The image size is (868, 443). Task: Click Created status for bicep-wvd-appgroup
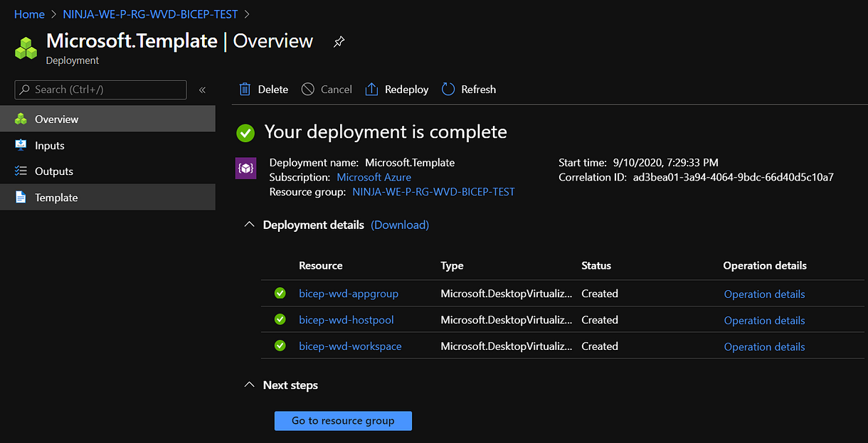600,294
